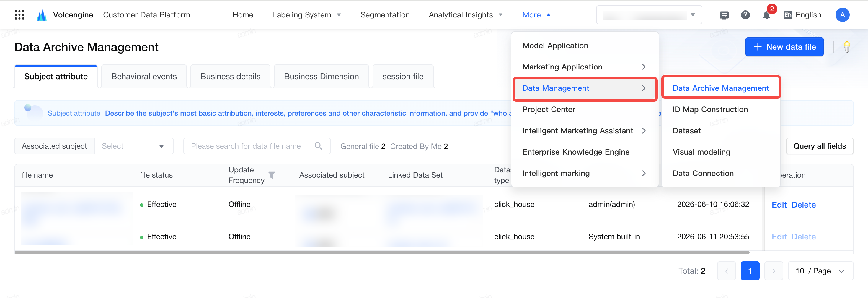The width and height of the screenshot is (868, 298).
Task: Open Project Center
Action: click(585, 109)
